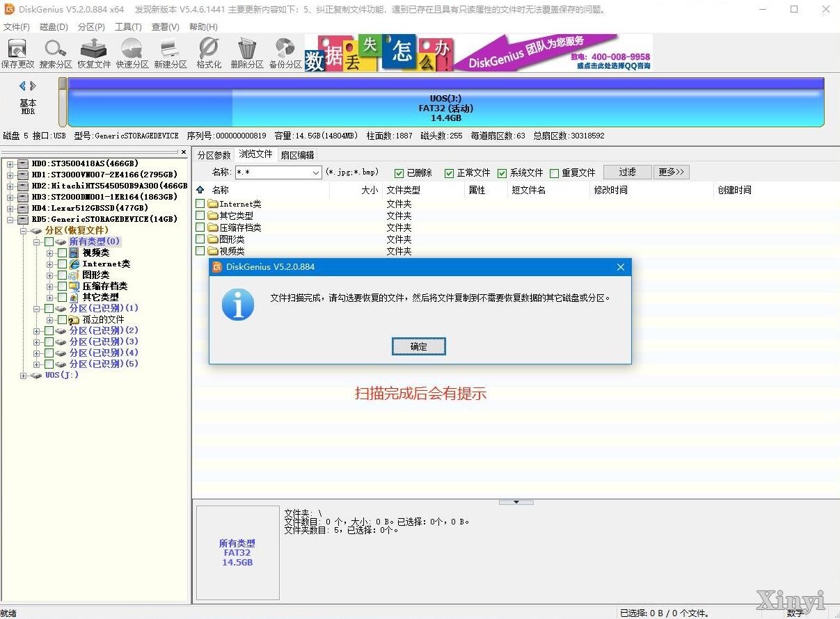Screen dimensions: 840x619
Task: Click the up-arrow icon beside the 名称 column
Action: tap(200, 190)
